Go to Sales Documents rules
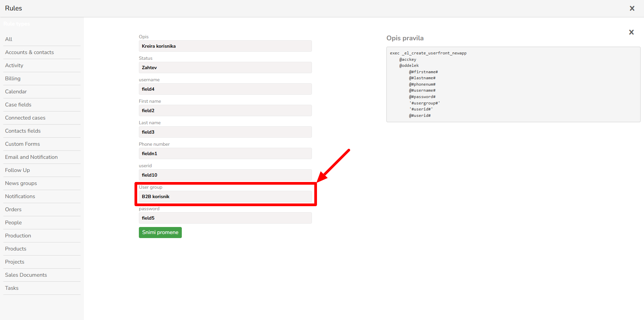The height and width of the screenshot is (320, 644). point(26,275)
